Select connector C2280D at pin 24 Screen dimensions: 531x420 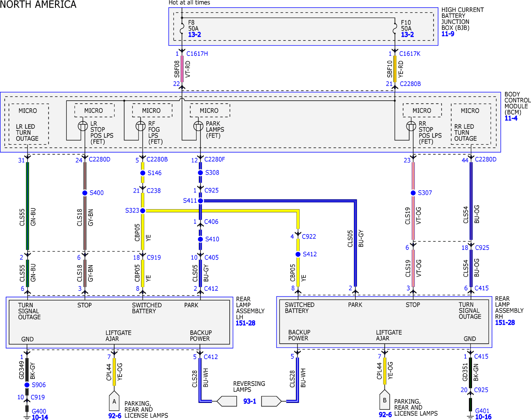99,159
